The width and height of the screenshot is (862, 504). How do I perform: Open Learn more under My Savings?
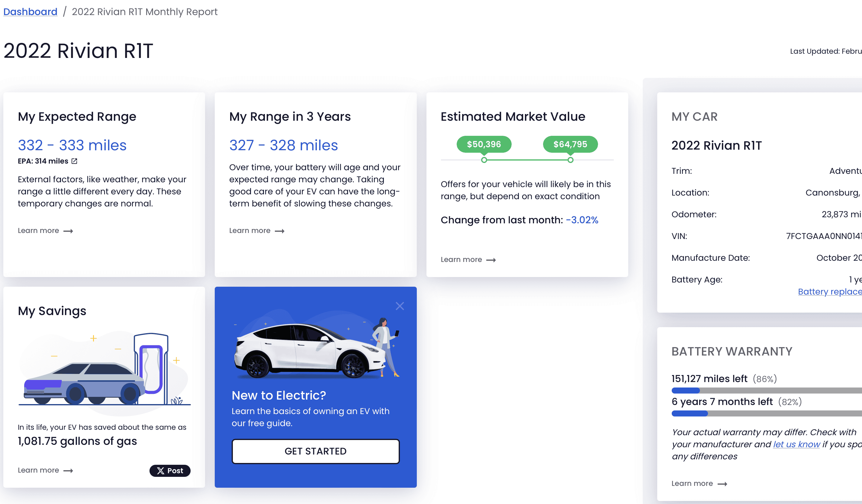(46, 470)
